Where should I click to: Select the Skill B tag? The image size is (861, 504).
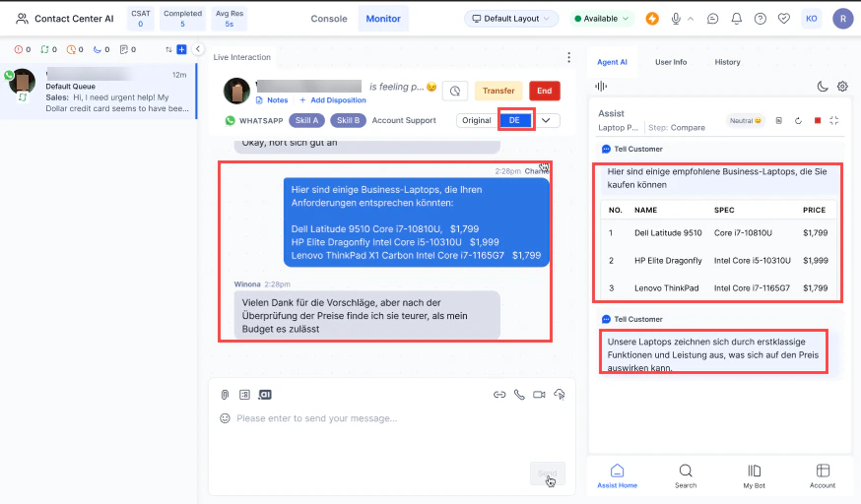(x=348, y=121)
